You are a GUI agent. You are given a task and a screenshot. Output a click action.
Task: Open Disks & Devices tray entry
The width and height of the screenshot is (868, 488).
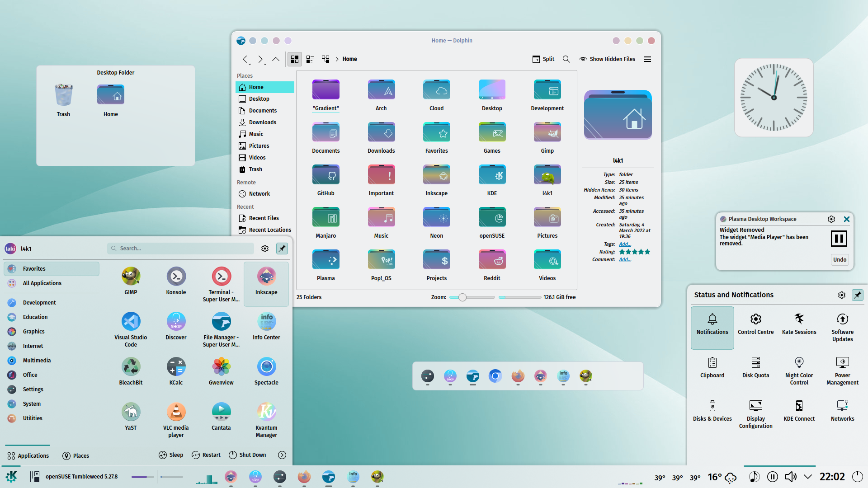[712, 411]
